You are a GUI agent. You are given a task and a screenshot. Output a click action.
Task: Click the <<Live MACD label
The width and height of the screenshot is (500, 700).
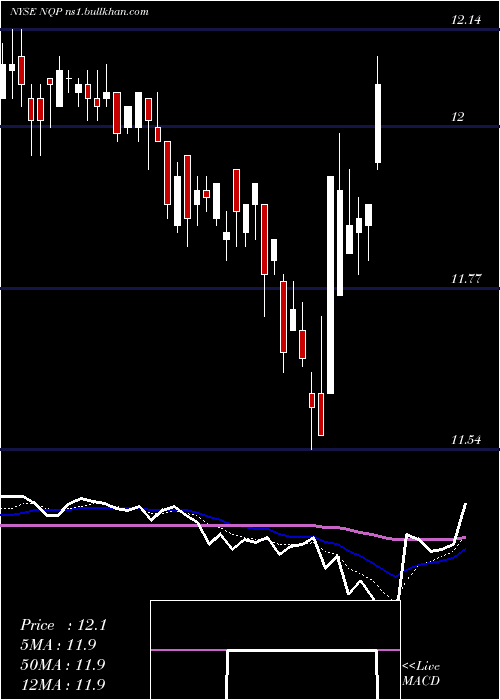coord(421,674)
